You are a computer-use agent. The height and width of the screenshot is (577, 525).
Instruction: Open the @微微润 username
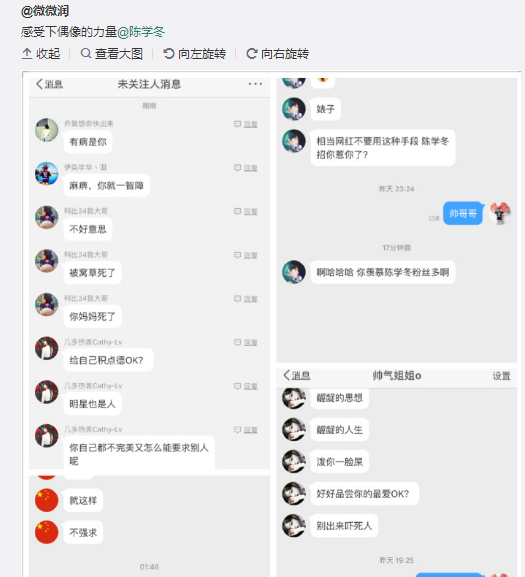pyautogui.click(x=45, y=11)
